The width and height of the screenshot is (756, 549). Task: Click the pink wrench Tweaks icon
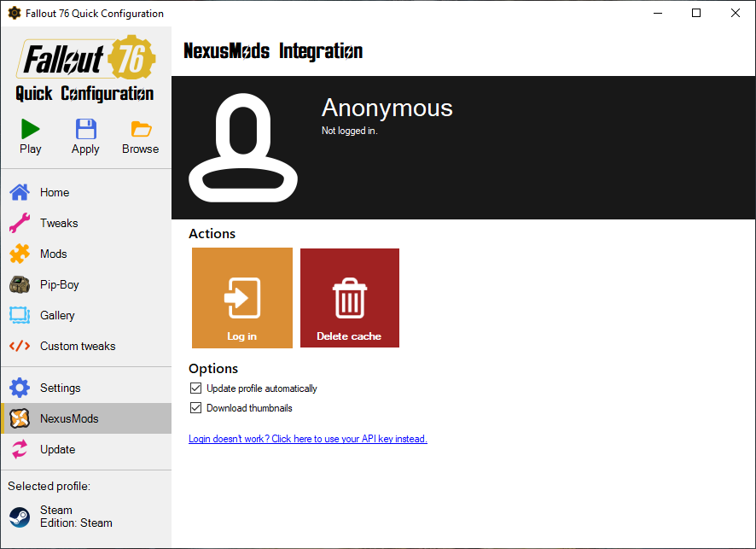pos(20,224)
